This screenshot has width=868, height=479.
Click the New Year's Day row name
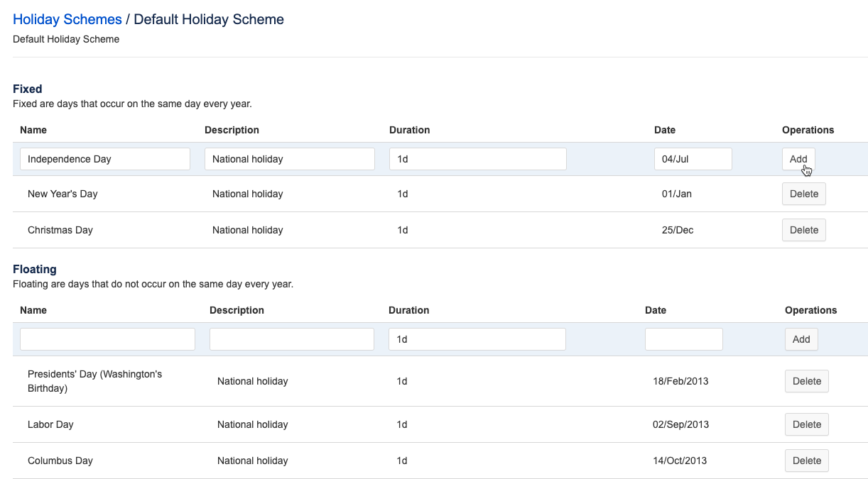tap(63, 194)
